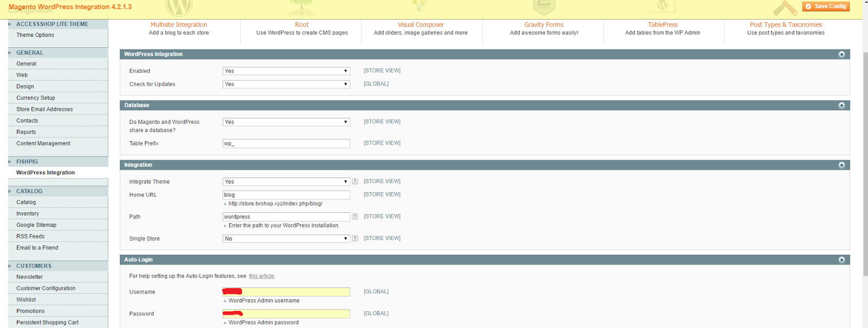Collapse the CUSTOMERS sidebar group
Screen dimensions: 868x328
[x=58, y=266]
